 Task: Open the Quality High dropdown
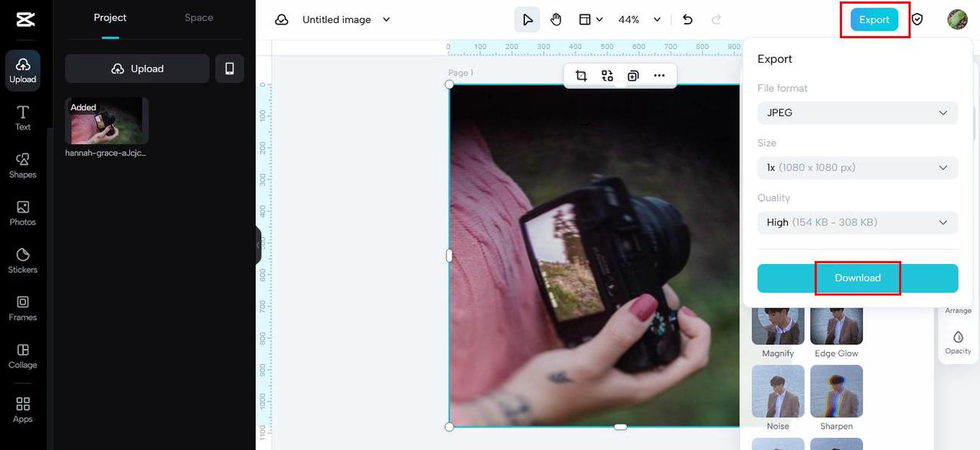(x=857, y=223)
